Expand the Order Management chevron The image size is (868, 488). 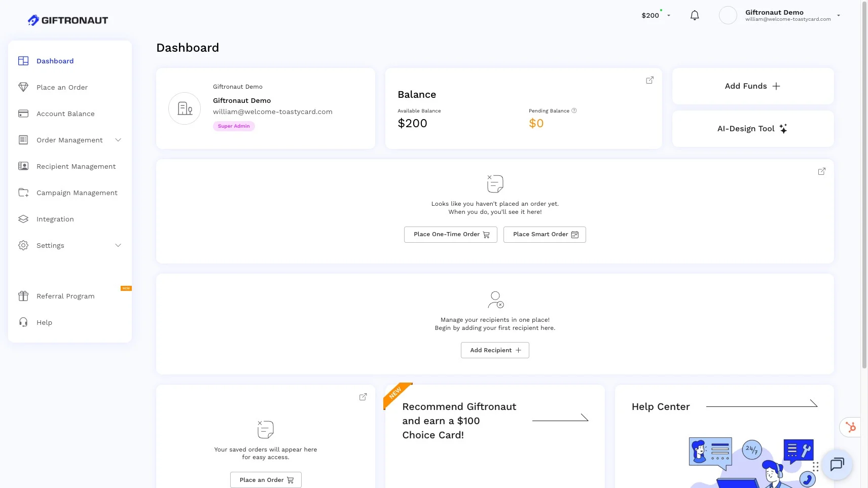[118, 140]
